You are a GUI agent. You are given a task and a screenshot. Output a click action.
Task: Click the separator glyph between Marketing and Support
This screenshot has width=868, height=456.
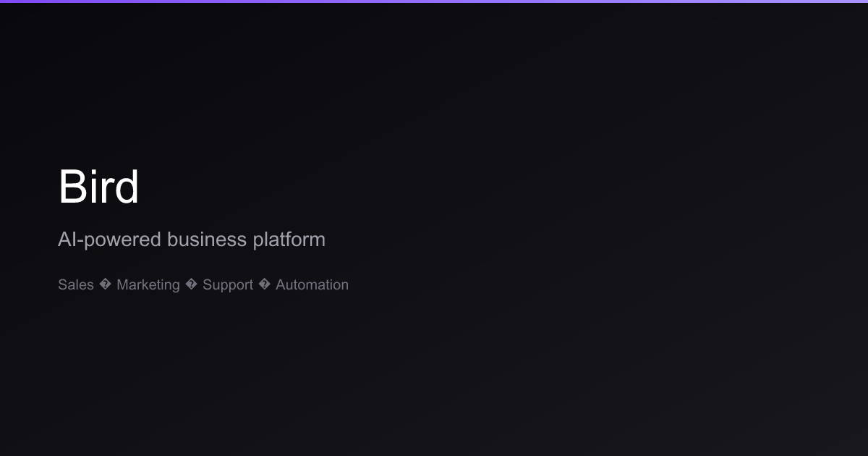pyautogui.click(x=191, y=284)
